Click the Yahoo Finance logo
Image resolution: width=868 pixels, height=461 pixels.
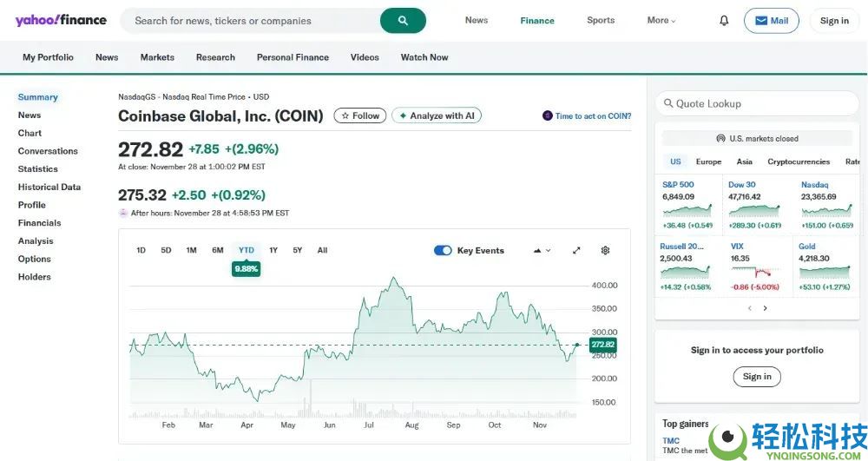[61, 21]
